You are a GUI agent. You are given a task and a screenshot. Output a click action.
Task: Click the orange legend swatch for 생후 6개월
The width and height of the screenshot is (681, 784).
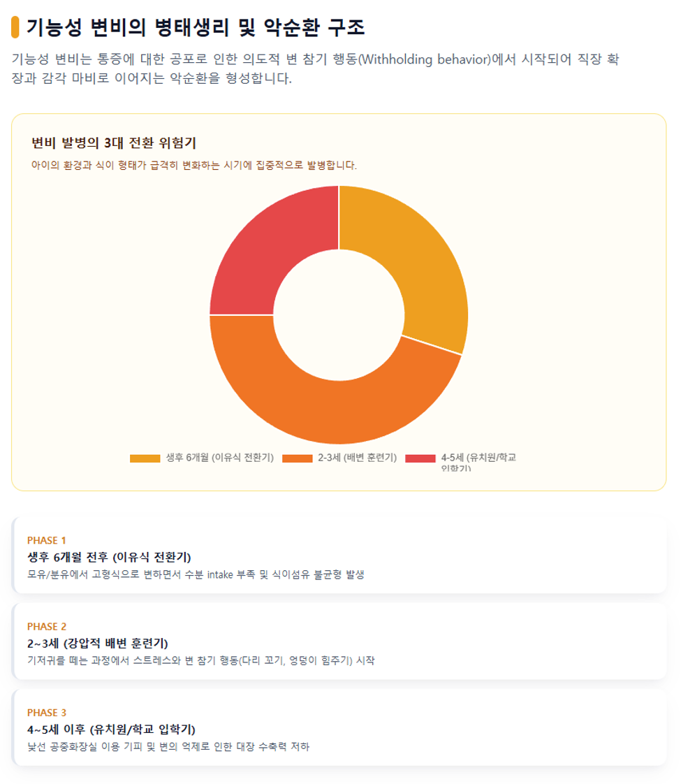point(145,458)
